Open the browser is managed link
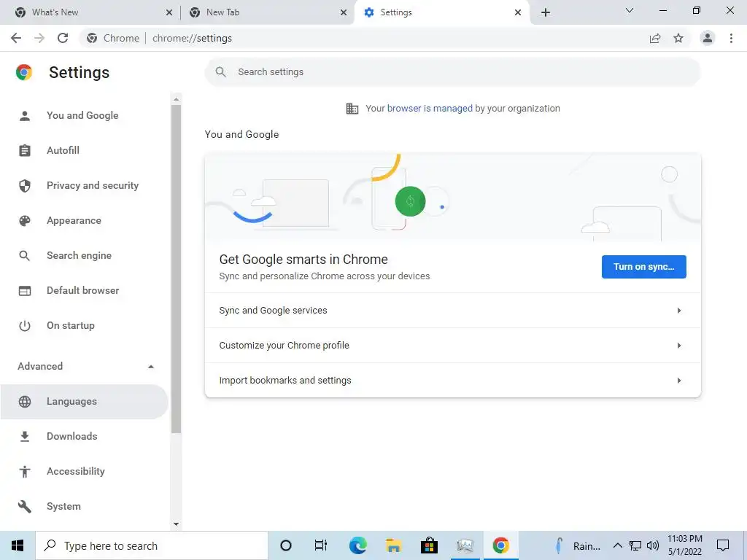This screenshot has width=747, height=560. 430,109
